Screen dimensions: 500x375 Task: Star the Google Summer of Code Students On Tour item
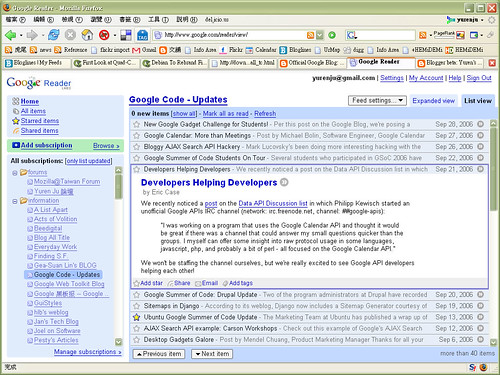(x=136, y=158)
